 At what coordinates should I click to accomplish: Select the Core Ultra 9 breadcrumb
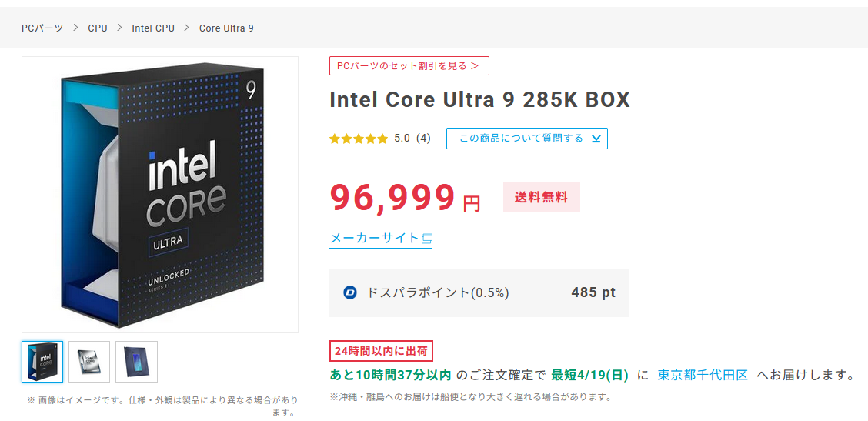tap(226, 28)
